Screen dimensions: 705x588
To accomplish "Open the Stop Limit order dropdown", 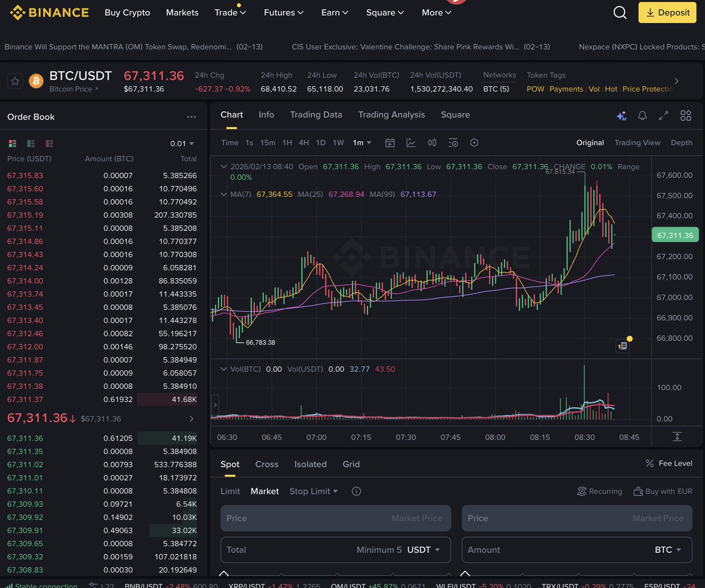I will 314,491.
